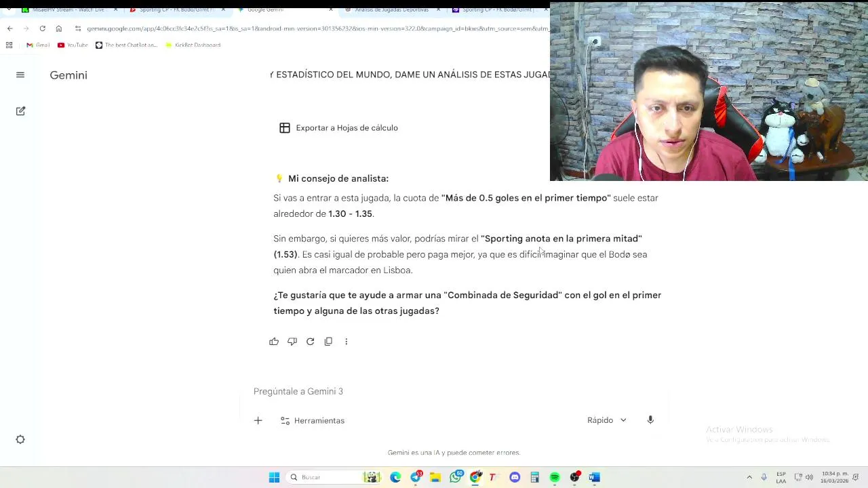Open the KickBot Dashboard bookmark

coord(193,45)
